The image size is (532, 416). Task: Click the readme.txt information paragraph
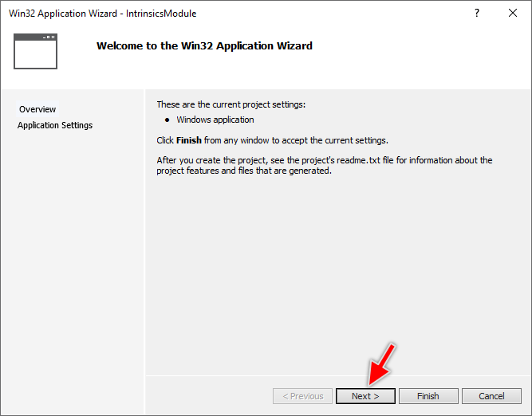tap(324, 165)
